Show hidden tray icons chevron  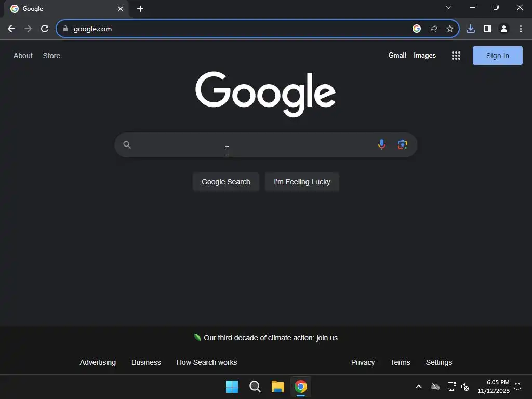tap(419, 387)
